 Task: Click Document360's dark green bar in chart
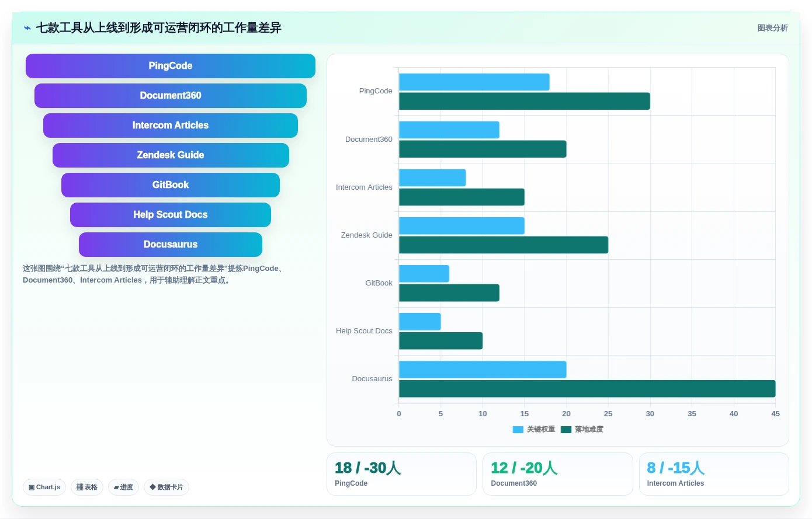tap(483, 149)
